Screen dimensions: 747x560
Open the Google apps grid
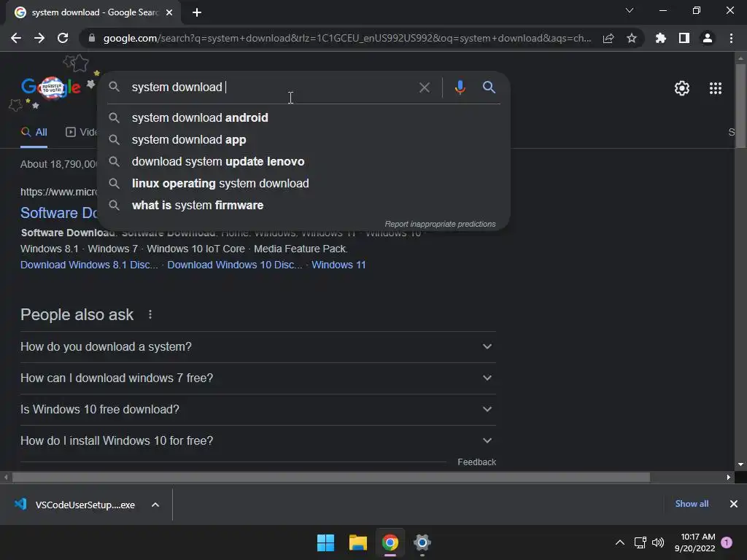coord(716,88)
